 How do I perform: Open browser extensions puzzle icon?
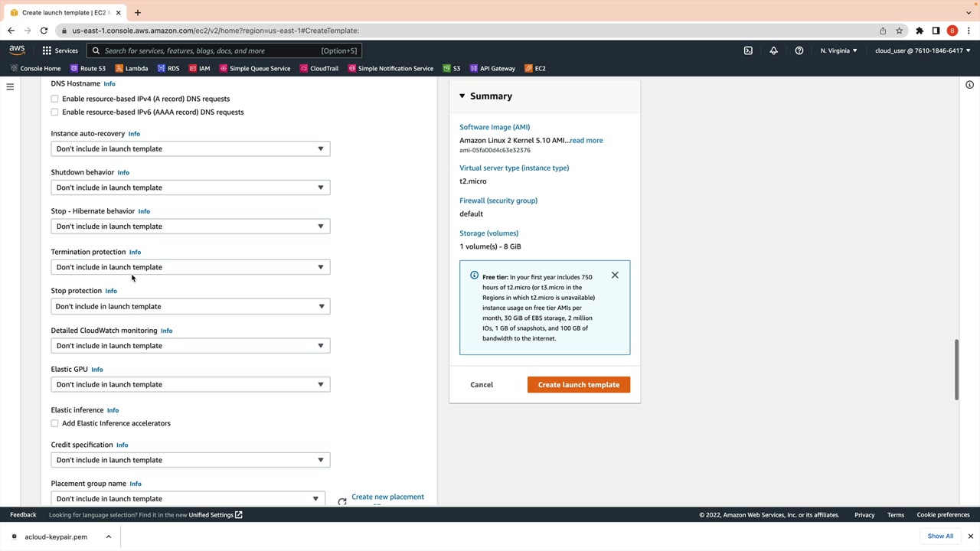920,31
